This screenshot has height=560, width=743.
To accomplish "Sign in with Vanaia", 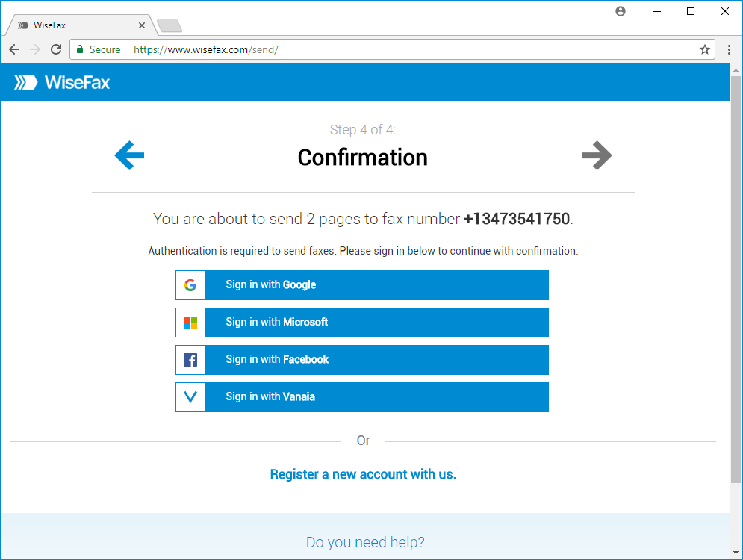I will 362,397.
